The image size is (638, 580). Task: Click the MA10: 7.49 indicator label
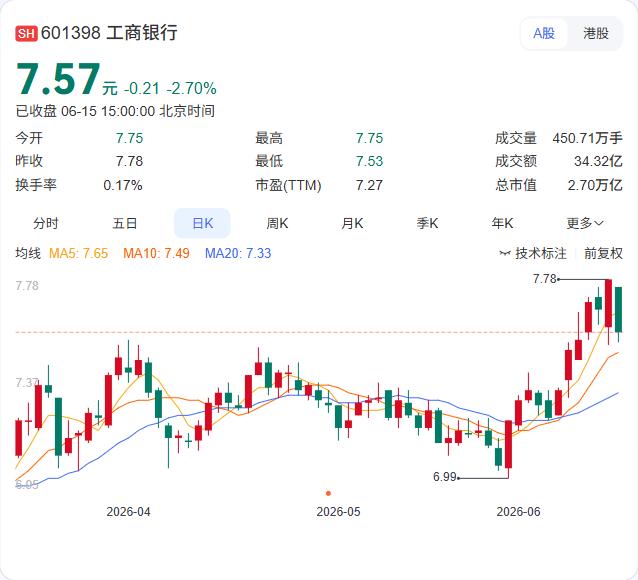click(156, 253)
